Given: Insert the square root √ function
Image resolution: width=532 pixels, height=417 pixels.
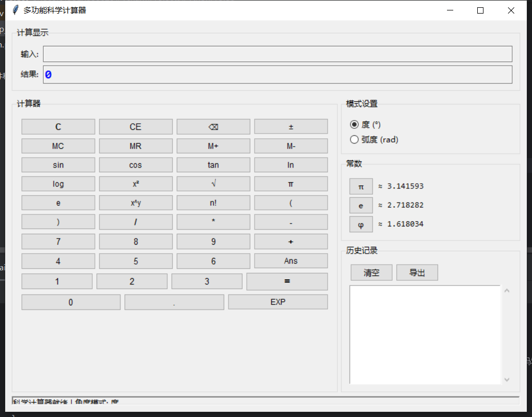Looking at the screenshot, I should [x=213, y=184].
